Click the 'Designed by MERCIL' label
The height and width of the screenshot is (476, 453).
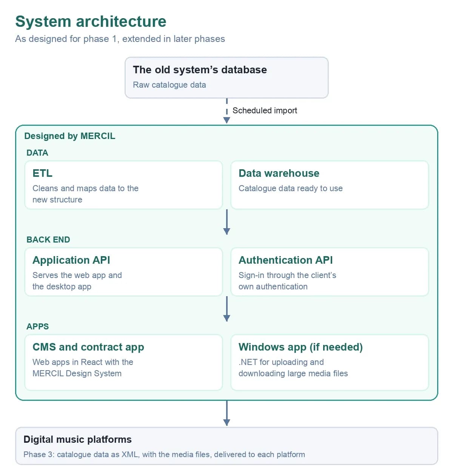(69, 136)
